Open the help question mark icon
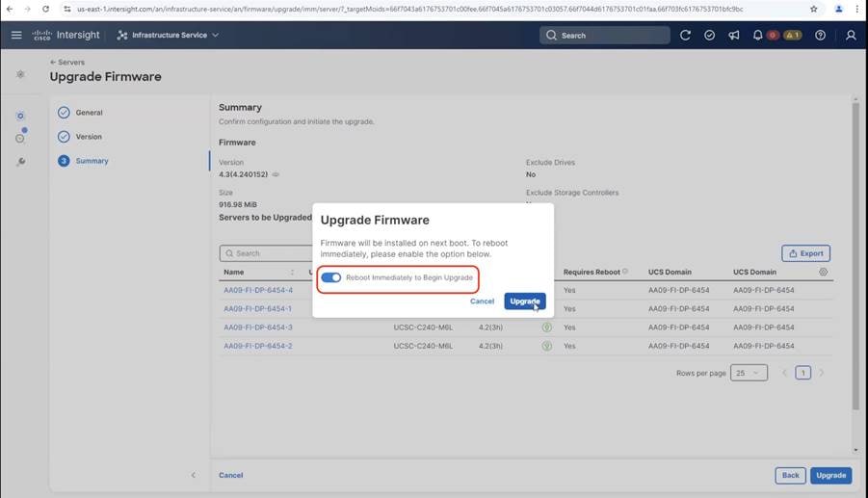This screenshot has width=868, height=498. coord(820,36)
